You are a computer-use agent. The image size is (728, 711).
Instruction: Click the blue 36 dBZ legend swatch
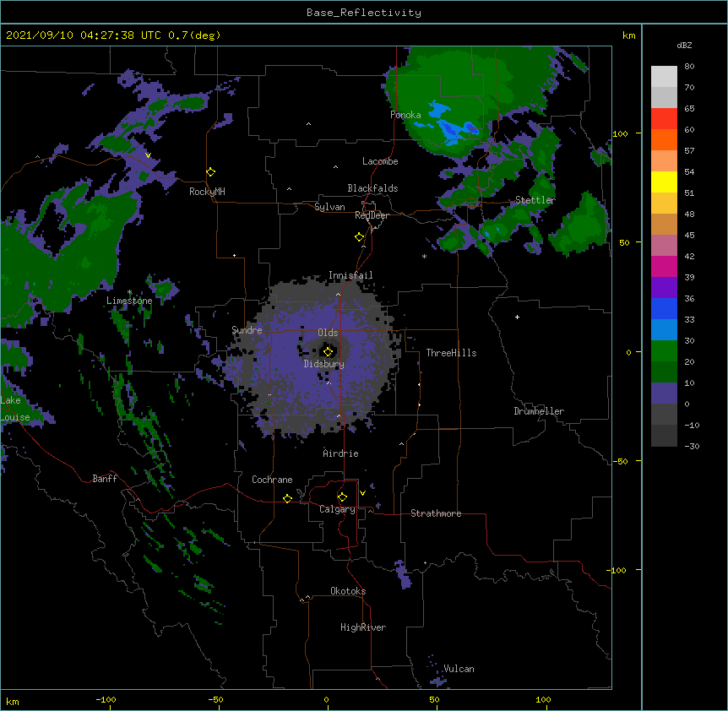[664, 308]
